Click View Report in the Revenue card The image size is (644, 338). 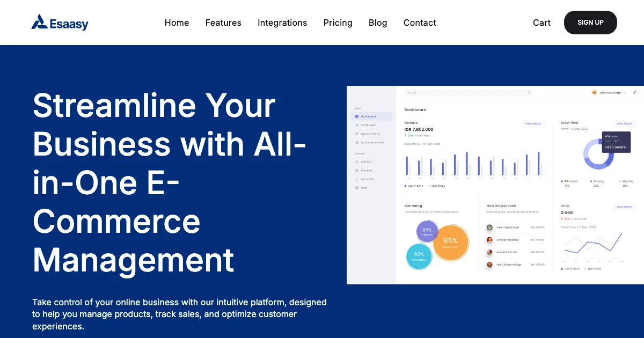(533, 124)
